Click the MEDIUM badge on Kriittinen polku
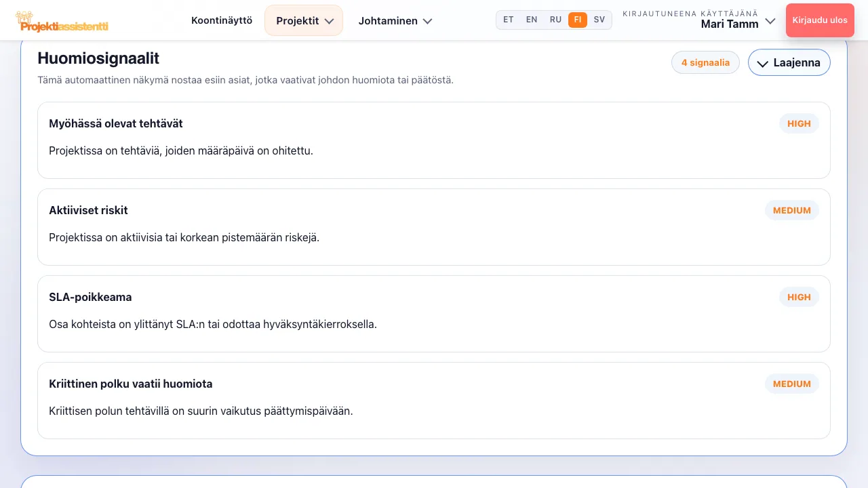This screenshot has width=868, height=488. coord(792,384)
